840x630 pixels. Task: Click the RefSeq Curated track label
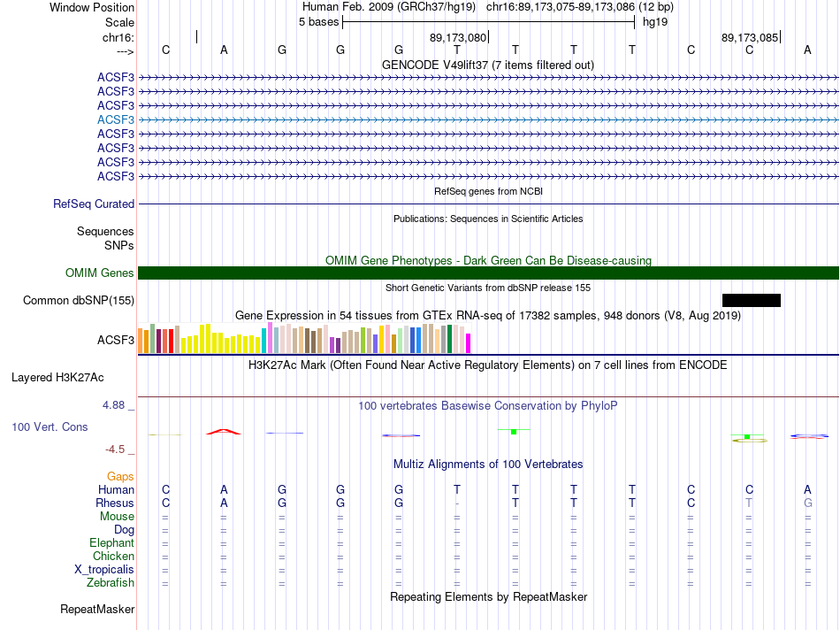point(94,204)
